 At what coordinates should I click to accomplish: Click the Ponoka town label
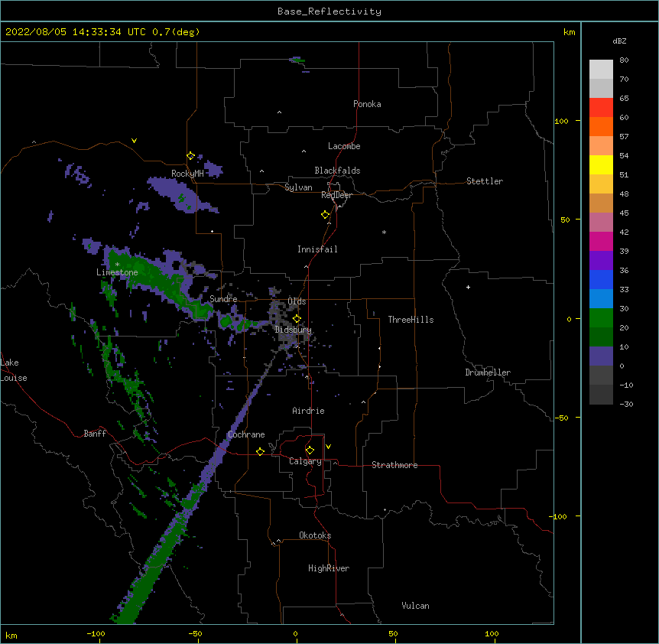point(367,104)
